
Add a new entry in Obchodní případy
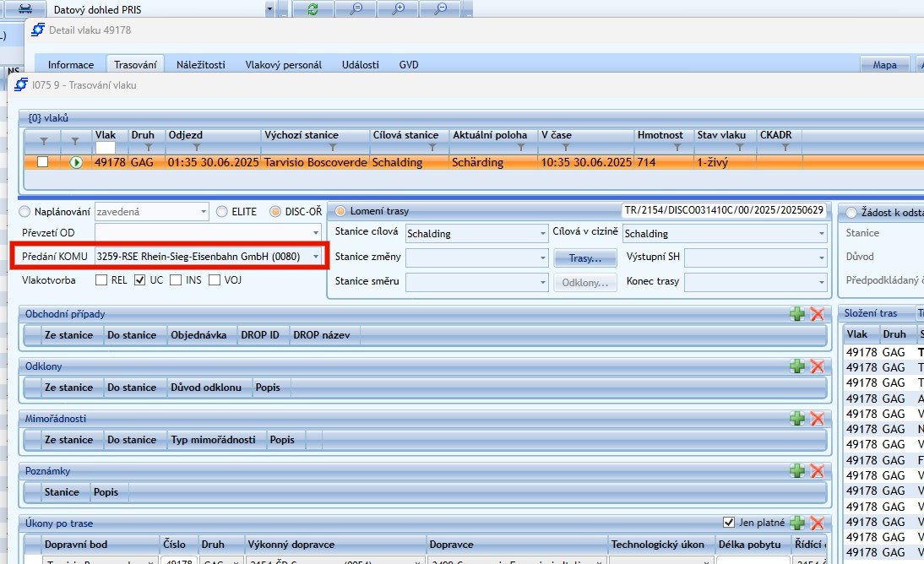796,314
